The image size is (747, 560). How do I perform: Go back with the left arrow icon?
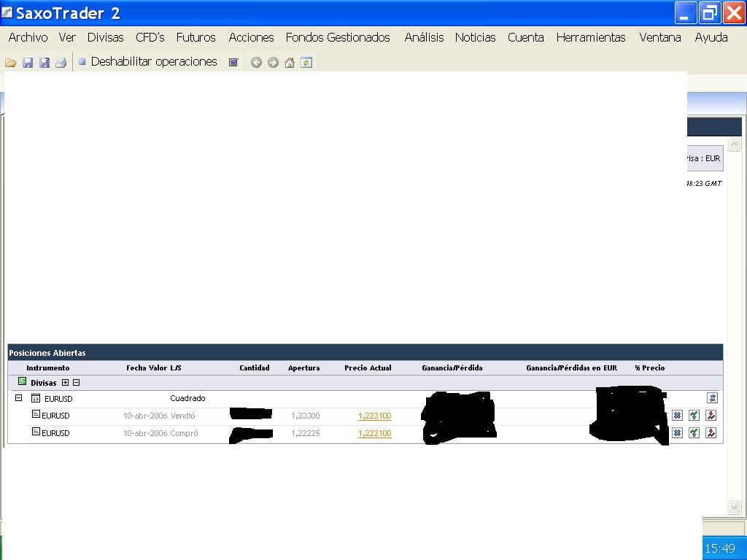256,63
